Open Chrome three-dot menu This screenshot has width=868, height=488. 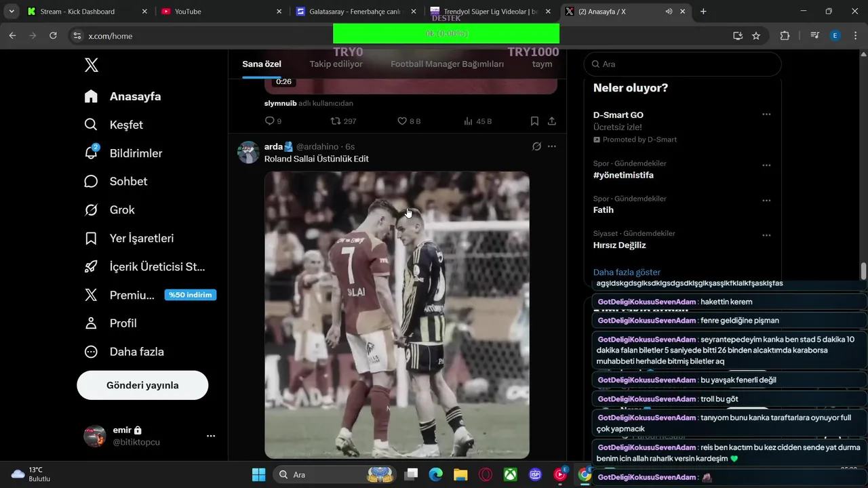click(854, 36)
